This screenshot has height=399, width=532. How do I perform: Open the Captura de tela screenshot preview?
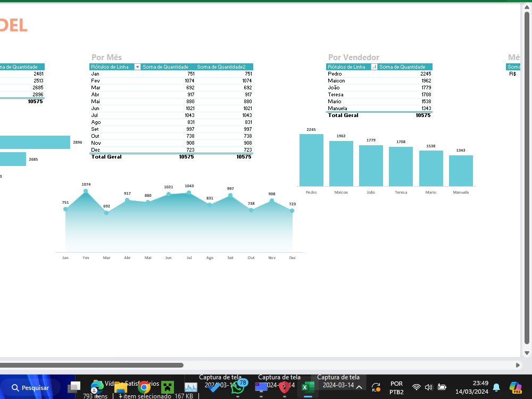coord(339,379)
